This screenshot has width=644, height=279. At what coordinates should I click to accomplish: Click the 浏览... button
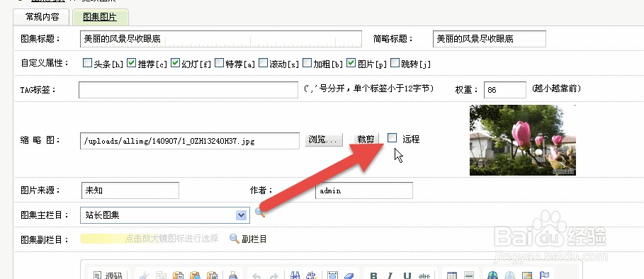324,139
